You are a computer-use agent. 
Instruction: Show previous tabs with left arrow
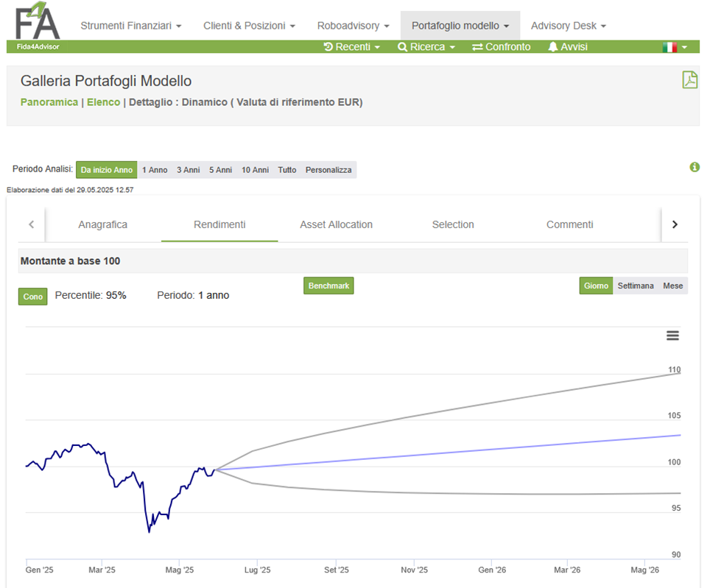pos(31,224)
